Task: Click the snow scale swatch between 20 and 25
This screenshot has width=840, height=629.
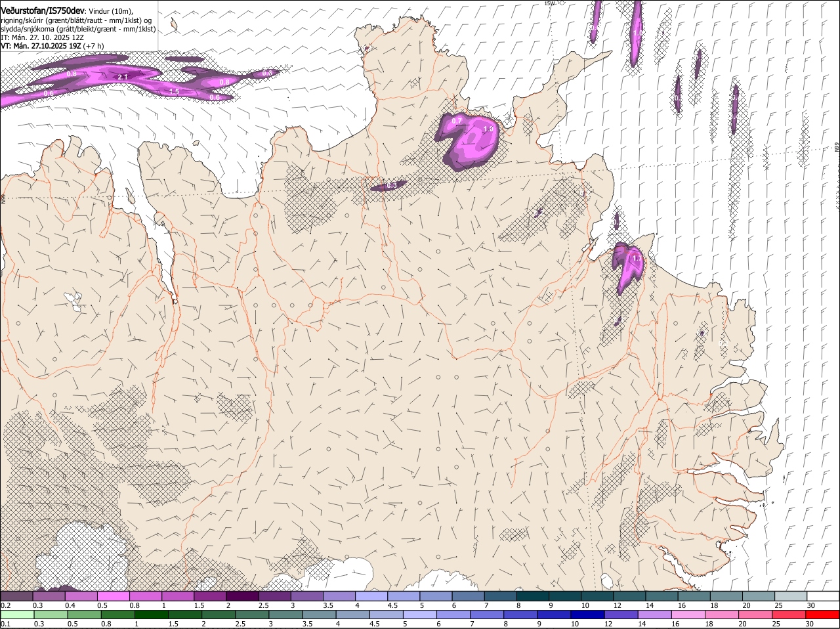Action: [x=759, y=596]
